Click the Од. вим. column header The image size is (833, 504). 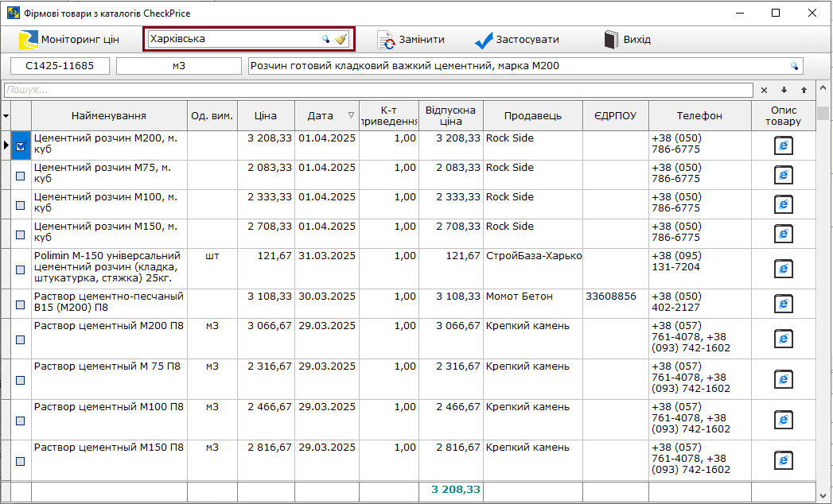click(212, 116)
